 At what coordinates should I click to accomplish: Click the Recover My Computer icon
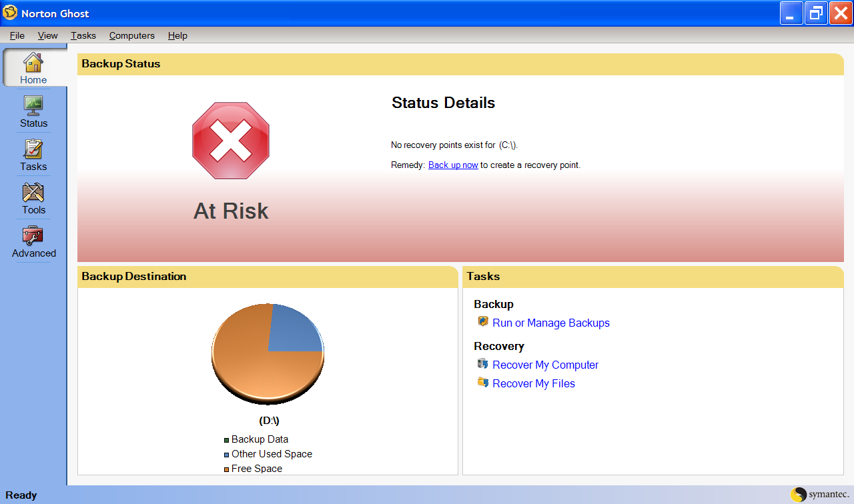483,363
